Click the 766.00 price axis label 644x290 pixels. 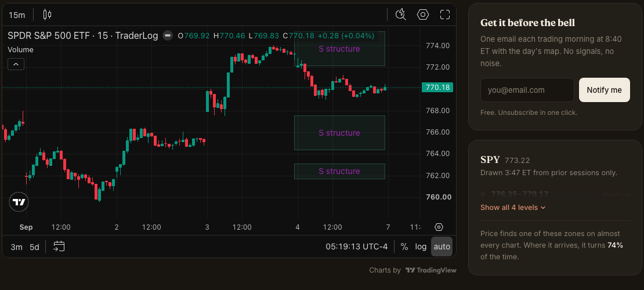[x=438, y=132]
